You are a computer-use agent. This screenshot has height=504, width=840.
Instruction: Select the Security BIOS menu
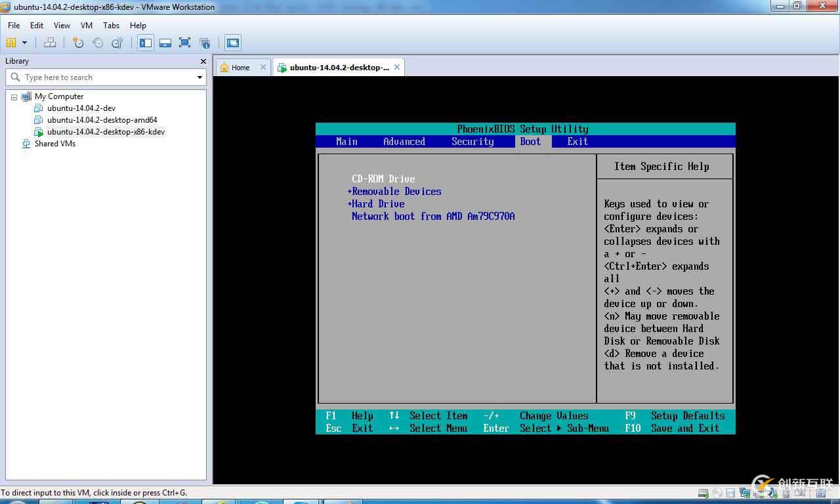472,142
